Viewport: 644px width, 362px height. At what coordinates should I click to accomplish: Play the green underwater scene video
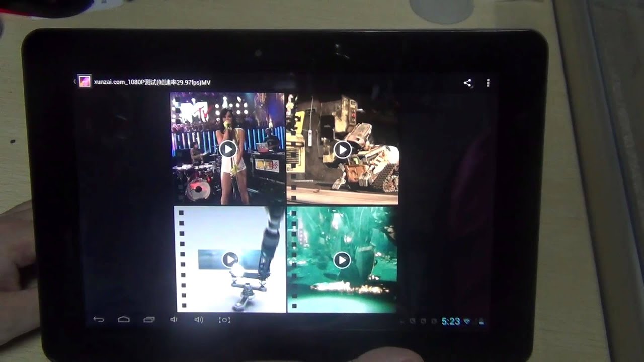tap(342, 260)
